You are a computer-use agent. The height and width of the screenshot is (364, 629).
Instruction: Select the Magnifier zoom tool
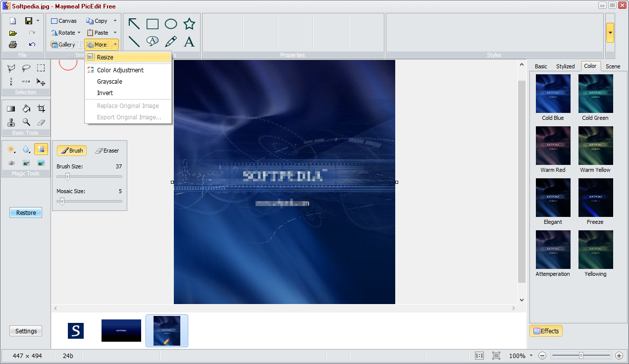(26, 122)
